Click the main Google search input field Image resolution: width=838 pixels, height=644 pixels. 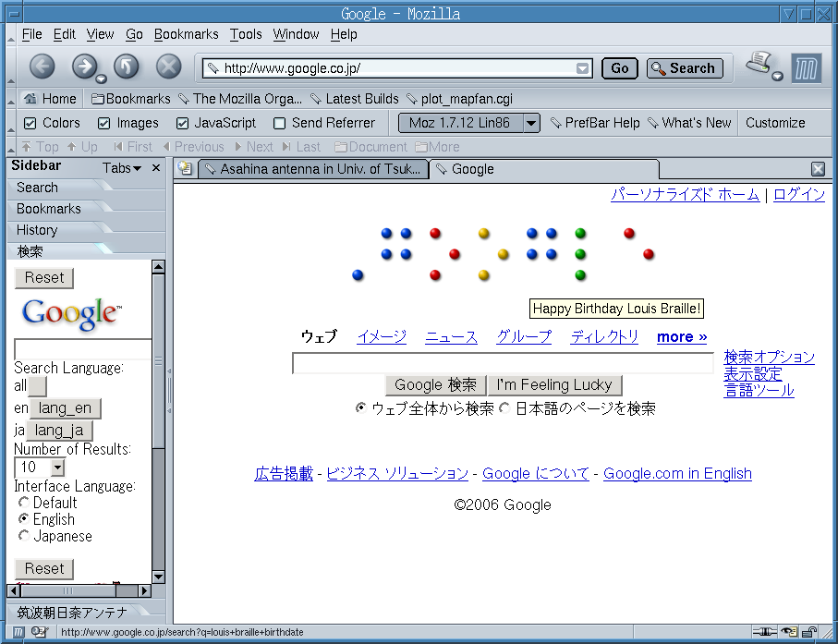click(503, 363)
